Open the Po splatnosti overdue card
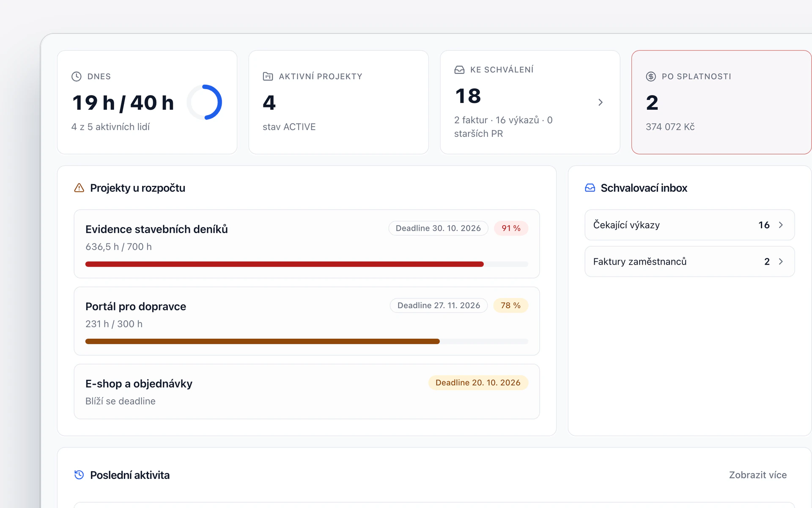Image resolution: width=812 pixels, height=508 pixels. click(721, 102)
